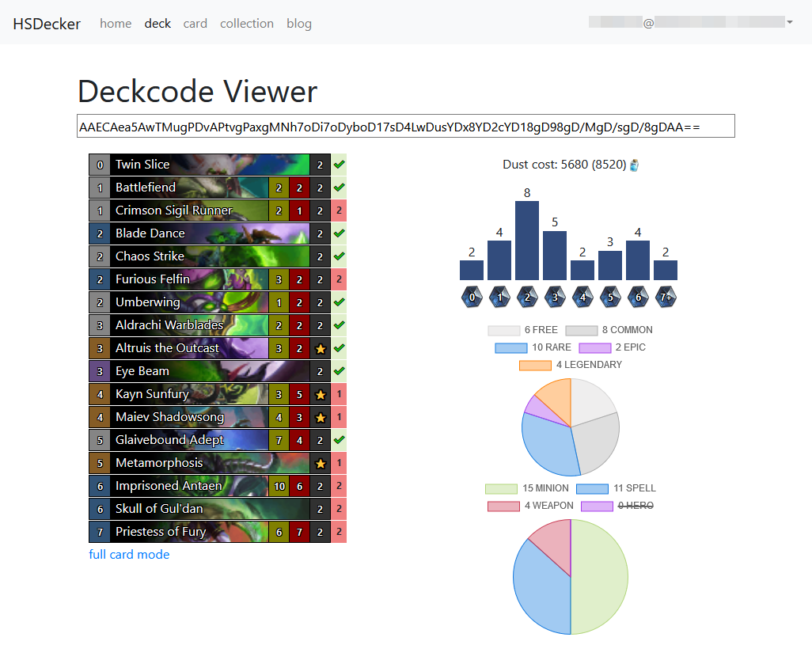Viewport: 812px width, 660px height.
Task: Open the user account dropdown arrow
Action: point(790,22)
